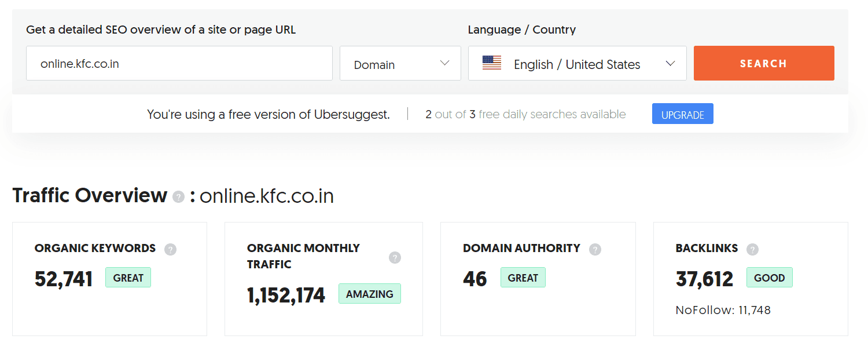Select the 52,741 organic keywords value
This screenshot has width=868, height=350.
click(x=64, y=279)
